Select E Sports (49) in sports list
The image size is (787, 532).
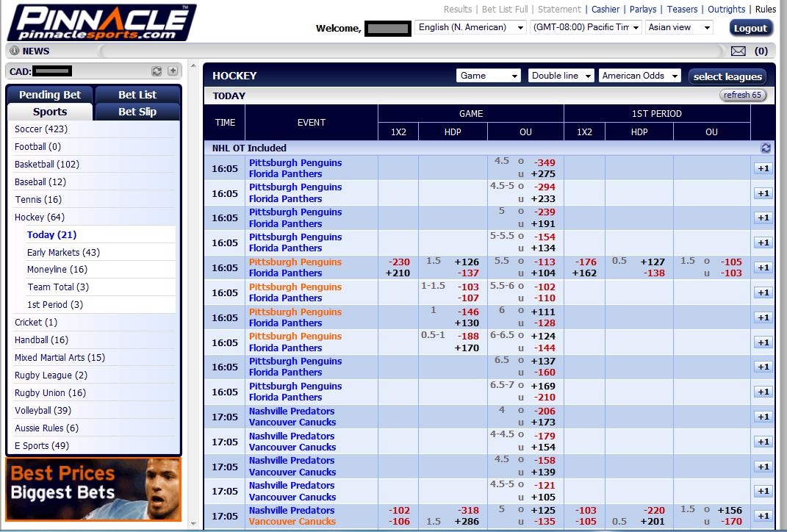[42, 446]
